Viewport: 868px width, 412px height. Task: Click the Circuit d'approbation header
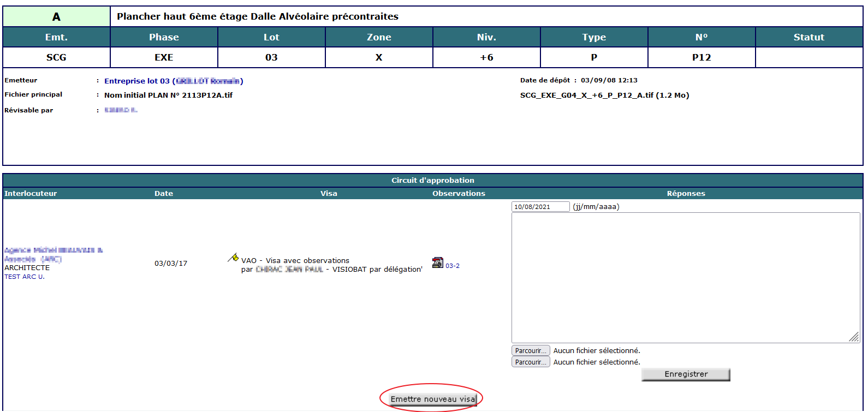pyautogui.click(x=433, y=180)
